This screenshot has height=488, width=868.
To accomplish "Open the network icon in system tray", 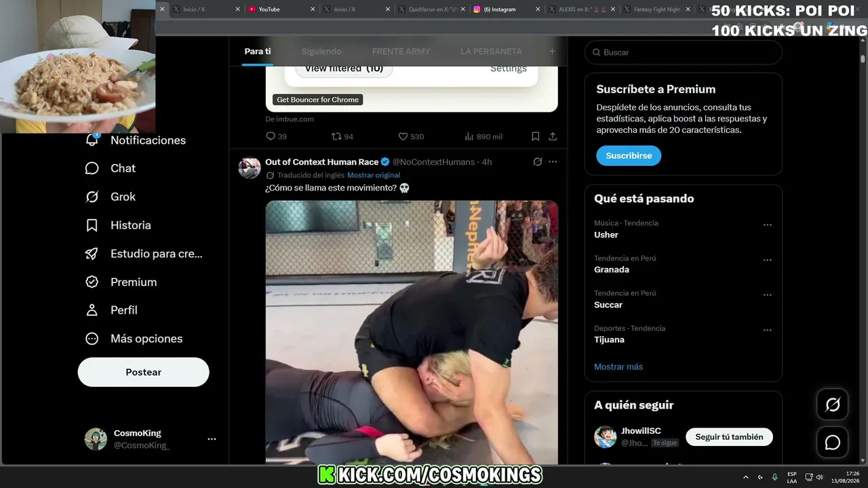I will (809, 477).
